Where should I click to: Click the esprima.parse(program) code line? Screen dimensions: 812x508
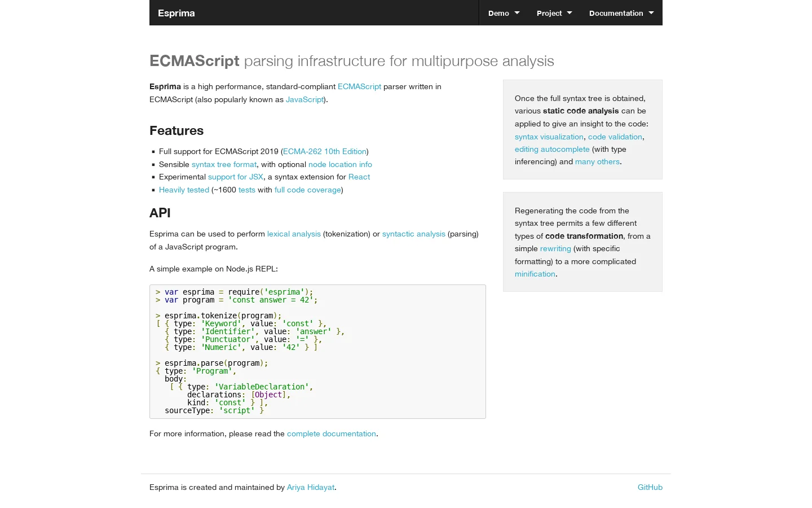(x=212, y=363)
